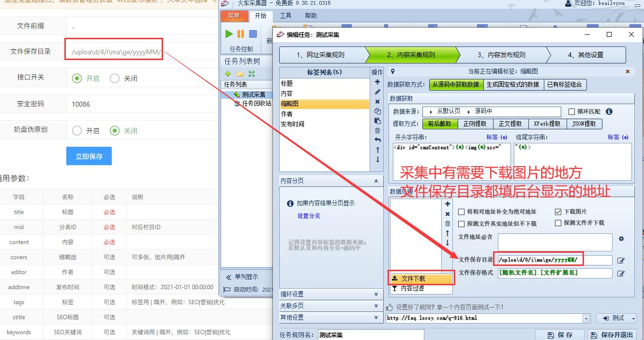Click edit icon beside 文件保存目录 field
644x340 pixels.
[x=621, y=261]
